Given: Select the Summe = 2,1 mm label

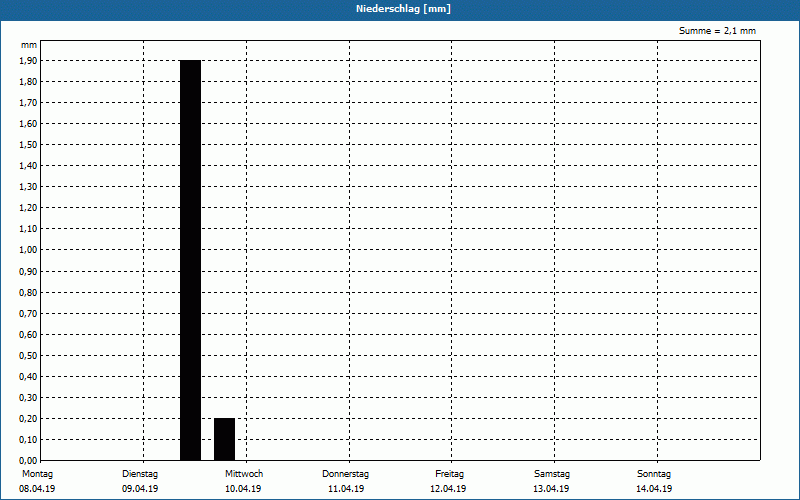Looking at the screenshot, I should [x=717, y=31].
